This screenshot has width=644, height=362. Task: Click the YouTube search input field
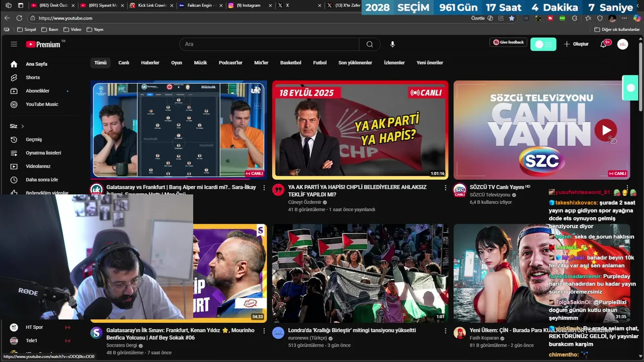click(269, 44)
